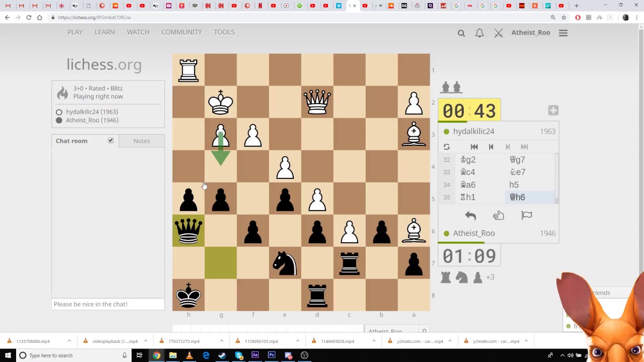
Task: Open Atheist_Roo (1946) profile in game info
Action: coord(92,120)
